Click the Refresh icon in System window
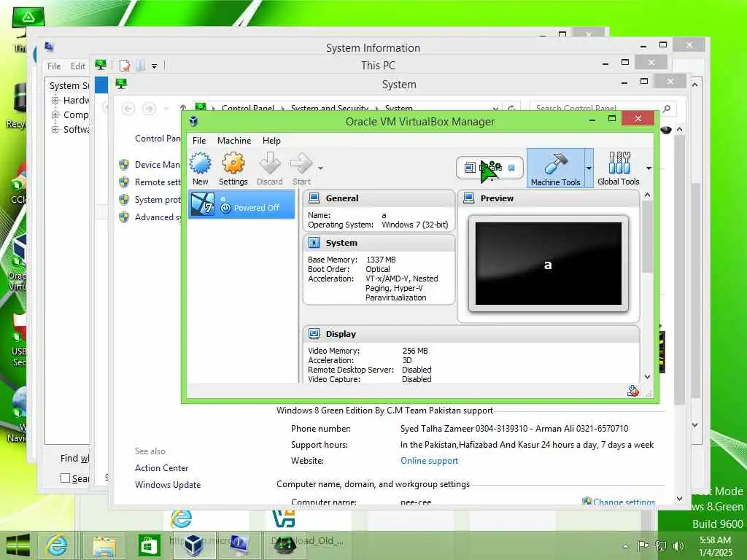 pos(511,109)
